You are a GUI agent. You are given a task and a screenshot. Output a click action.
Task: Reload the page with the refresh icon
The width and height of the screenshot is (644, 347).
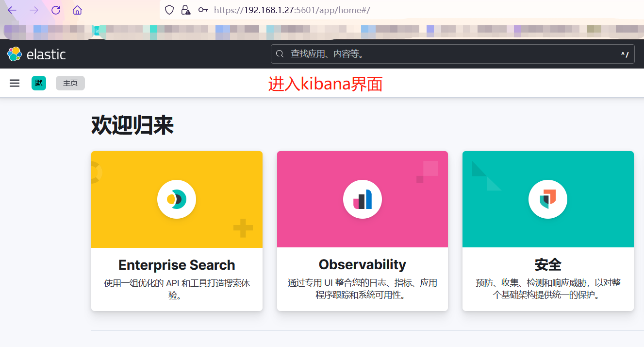click(56, 10)
